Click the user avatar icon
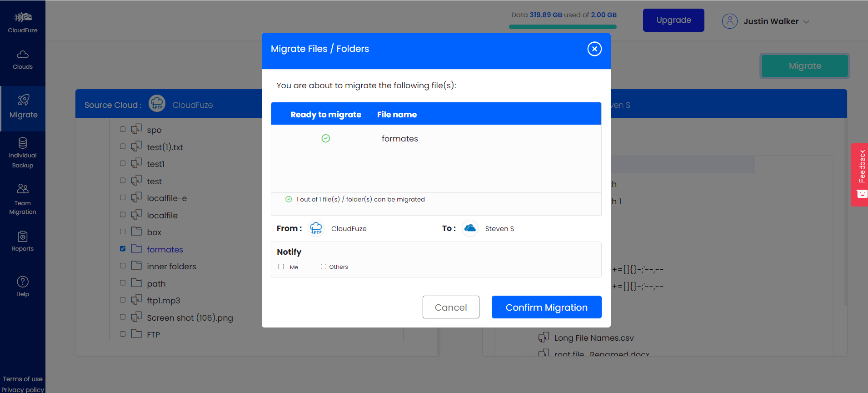Screen dimensions: 868x393 point(730,21)
